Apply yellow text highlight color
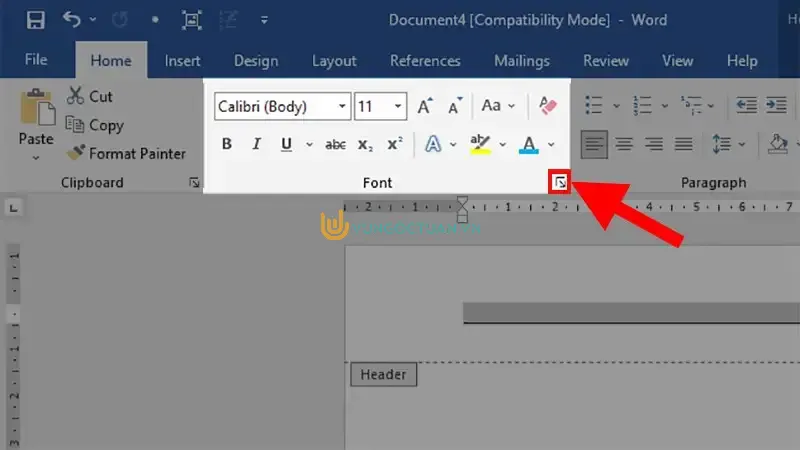Viewport: 800px width, 450px height. click(480, 144)
